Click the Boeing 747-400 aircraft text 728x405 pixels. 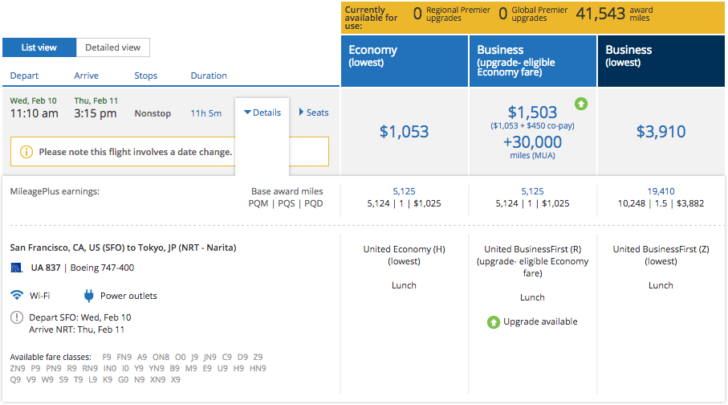[x=102, y=268]
